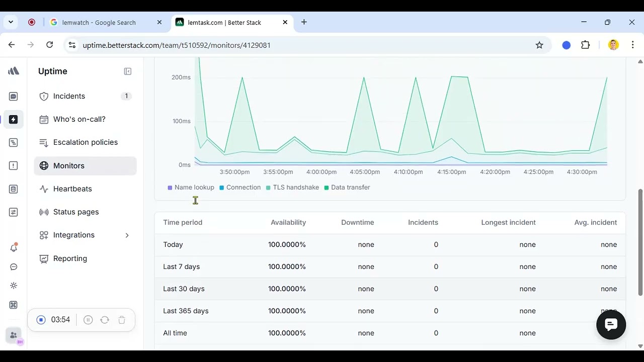Toggle TLS handshake series in legend
Image resolution: width=644 pixels, height=362 pixels.
click(x=292, y=188)
